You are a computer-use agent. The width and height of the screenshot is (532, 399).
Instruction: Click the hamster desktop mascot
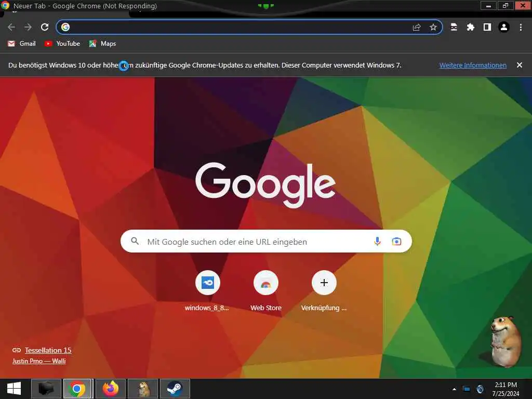tap(505, 341)
